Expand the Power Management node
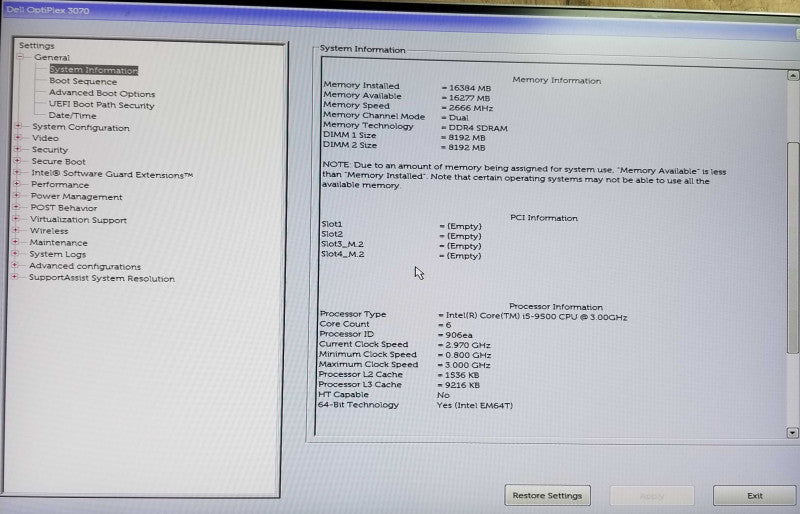The image size is (800, 514). pos(17,195)
